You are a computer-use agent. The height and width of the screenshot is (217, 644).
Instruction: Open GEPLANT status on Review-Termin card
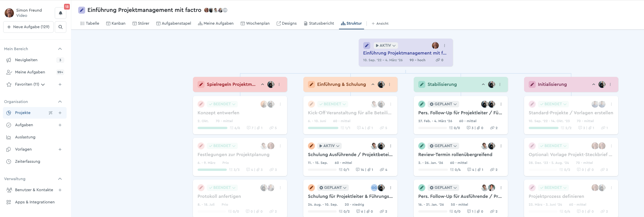coord(443,146)
